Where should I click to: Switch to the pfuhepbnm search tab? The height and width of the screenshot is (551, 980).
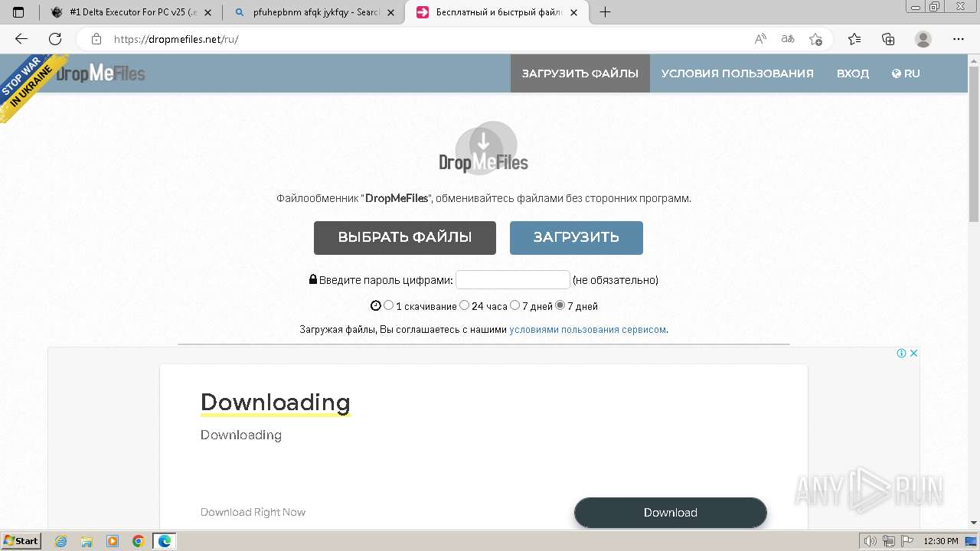[314, 12]
